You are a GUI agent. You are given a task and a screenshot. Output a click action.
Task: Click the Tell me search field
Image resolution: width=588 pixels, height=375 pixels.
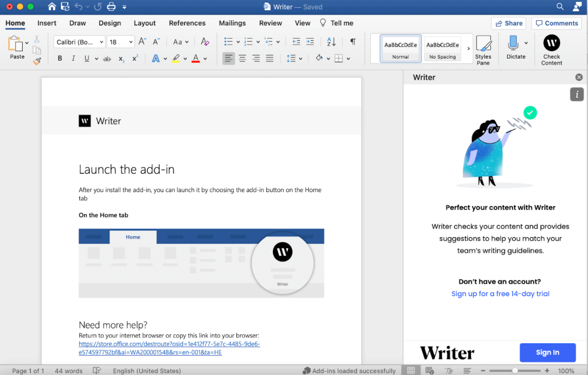coord(336,23)
